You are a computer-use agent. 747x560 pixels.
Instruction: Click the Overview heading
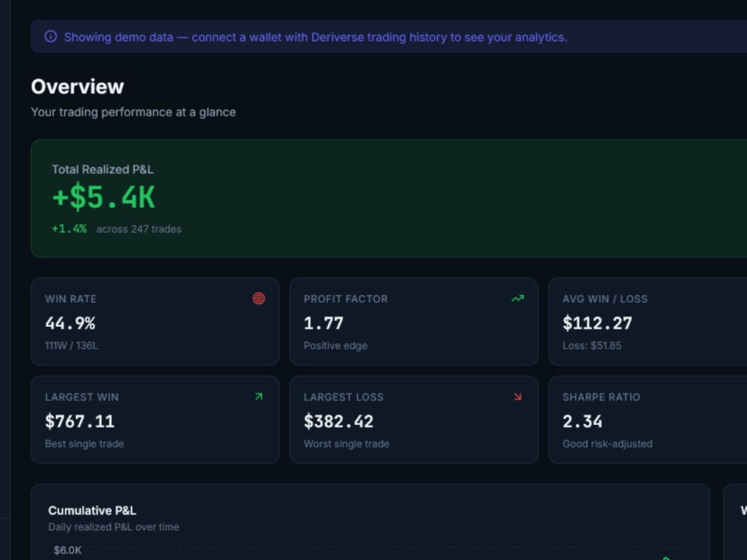click(77, 87)
